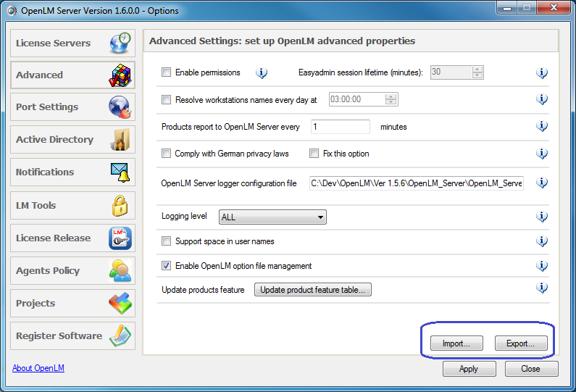Open the Logging level ALL dropdown
The image size is (576, 392).
[272, 217]
